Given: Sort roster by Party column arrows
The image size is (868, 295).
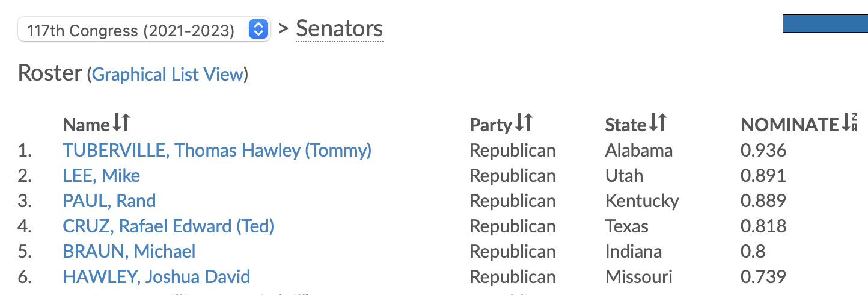Looking at the screenshot, I should [x=524, y=123].
